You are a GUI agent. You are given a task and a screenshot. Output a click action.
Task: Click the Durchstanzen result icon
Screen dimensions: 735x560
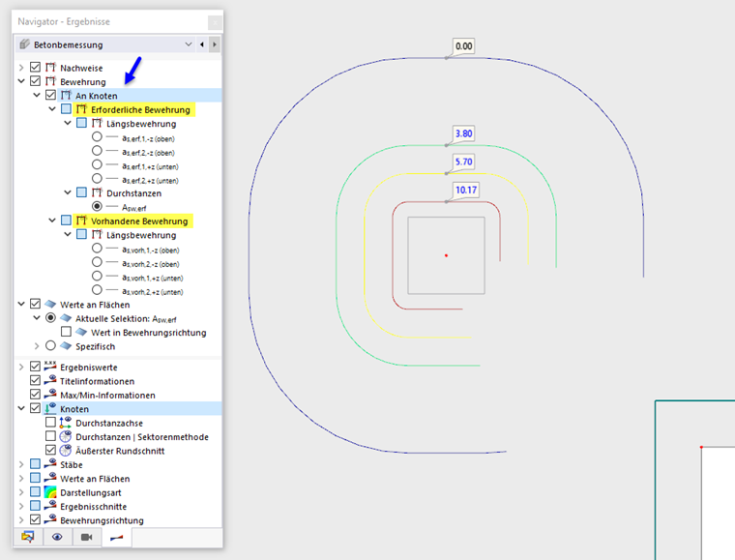97,192
